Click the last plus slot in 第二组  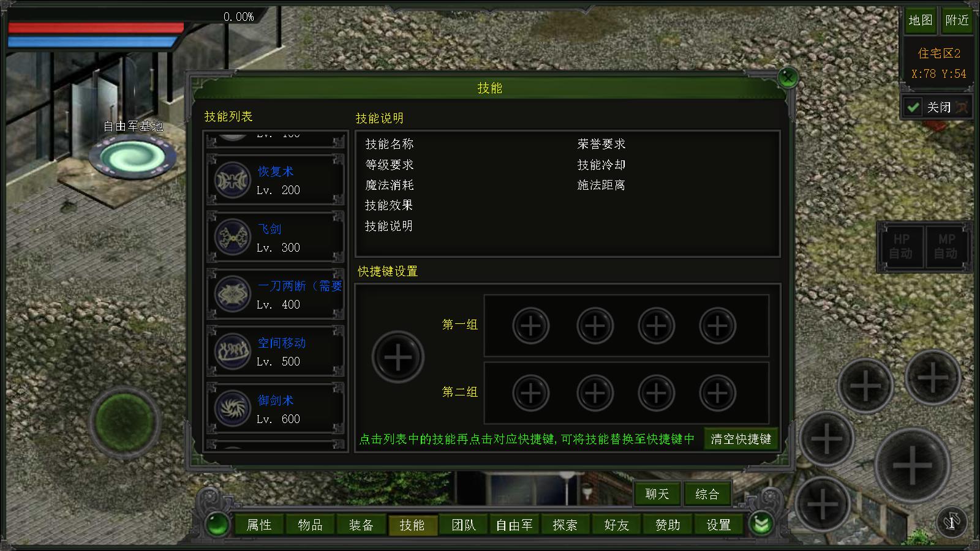(718, 393)
